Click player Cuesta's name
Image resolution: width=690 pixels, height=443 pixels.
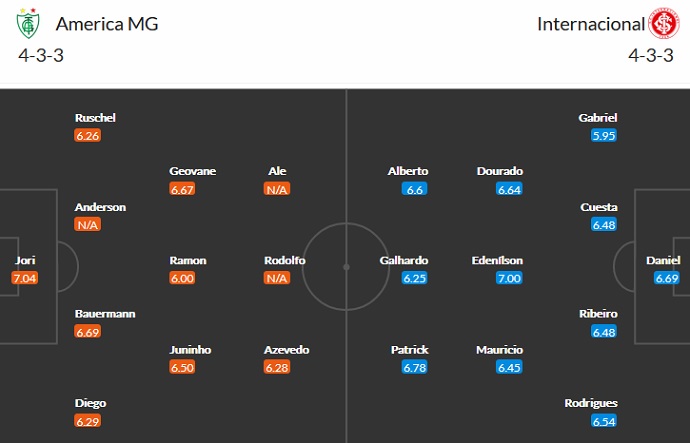pyautogui.click(x=599, y=207)
